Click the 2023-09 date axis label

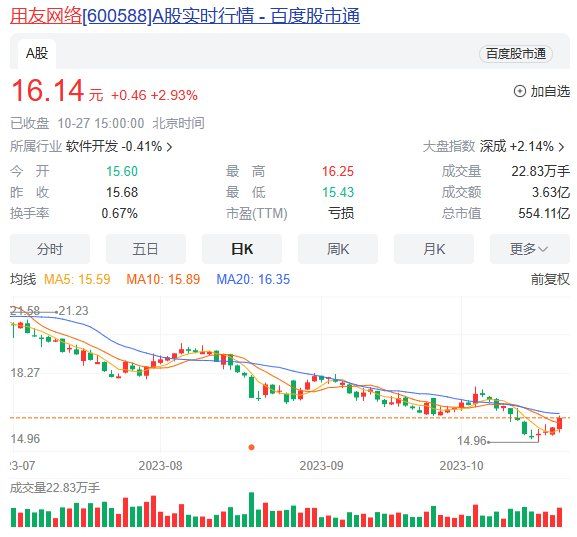click(321, 466)
